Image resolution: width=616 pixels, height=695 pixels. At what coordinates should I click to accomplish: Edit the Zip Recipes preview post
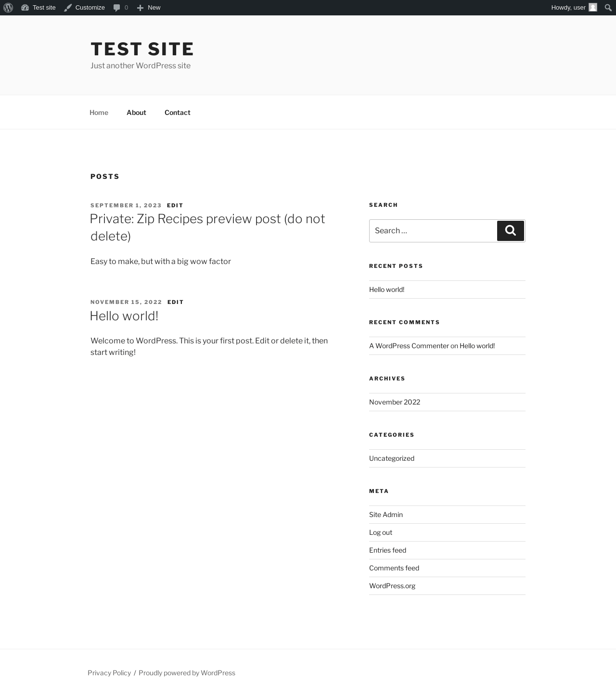(175, 205)
